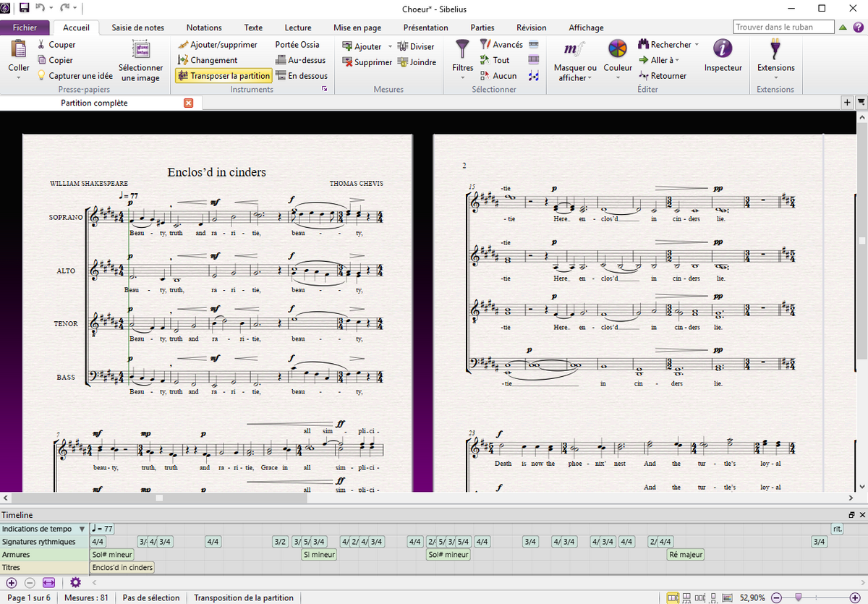Image resolution: width=868 pixels, height=604 pixels.
Task: Click Transposer la partition
Action: pyautogui.click(x=224, y=75)
